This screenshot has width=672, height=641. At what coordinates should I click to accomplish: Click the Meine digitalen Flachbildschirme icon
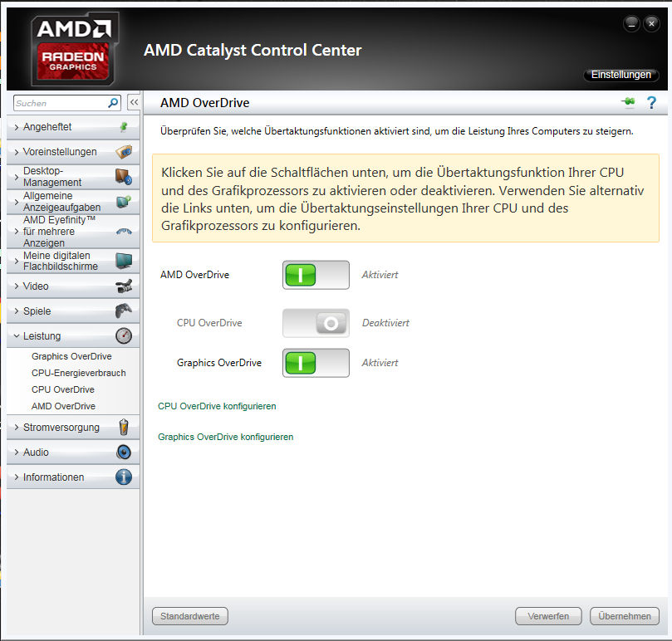[124, 261]
